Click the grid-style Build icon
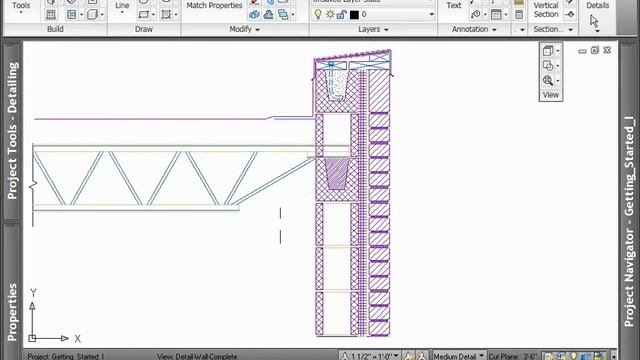This screenshot has height=360, width=640. 51,15
